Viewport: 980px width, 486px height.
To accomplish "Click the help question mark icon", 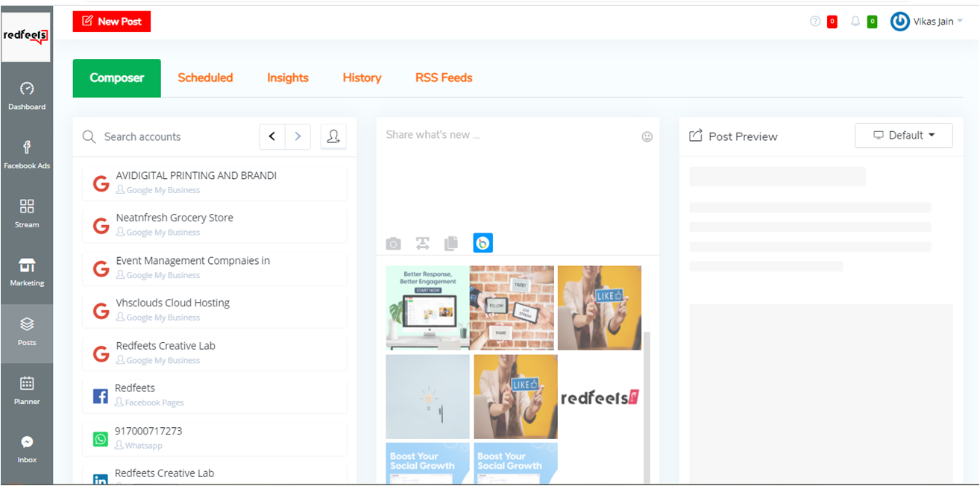I will pos(815,22).
